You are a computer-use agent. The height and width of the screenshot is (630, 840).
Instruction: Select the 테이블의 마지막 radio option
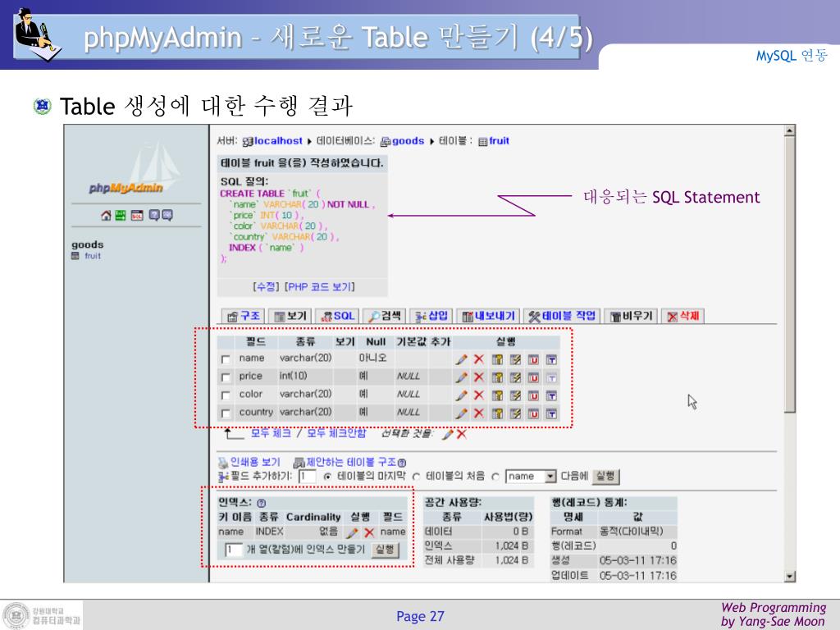point(327,477)
